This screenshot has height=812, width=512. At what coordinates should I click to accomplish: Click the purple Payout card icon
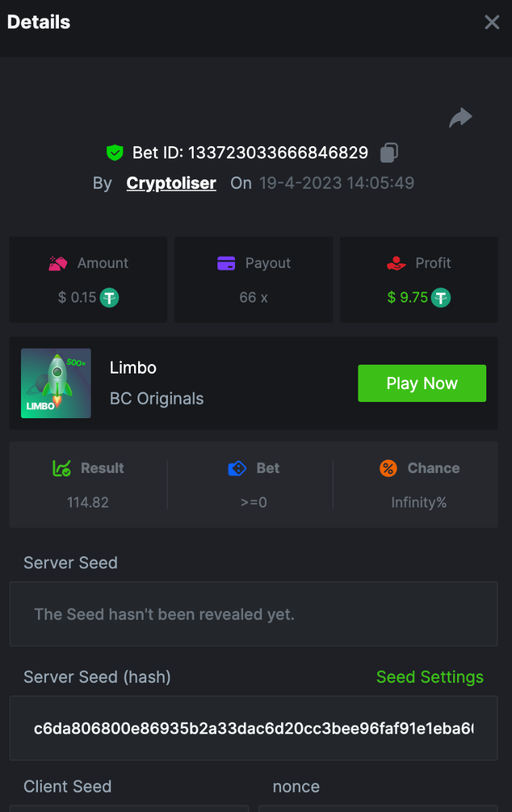[x=226, y=263]
